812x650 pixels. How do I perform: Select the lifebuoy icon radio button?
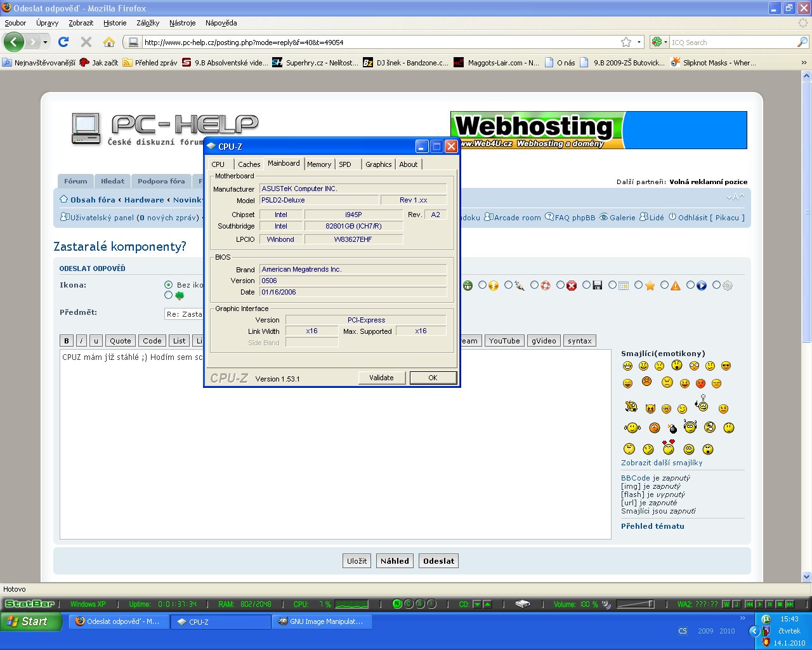[x=534, y=285]
